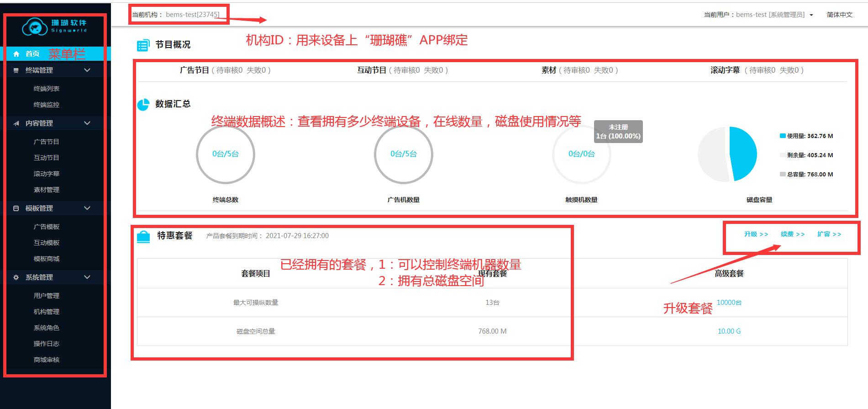Open 用户管理 in the sidebar
The width and height of the screenshot is (868, 409).
pyautogui.click(x=47, y=296)
